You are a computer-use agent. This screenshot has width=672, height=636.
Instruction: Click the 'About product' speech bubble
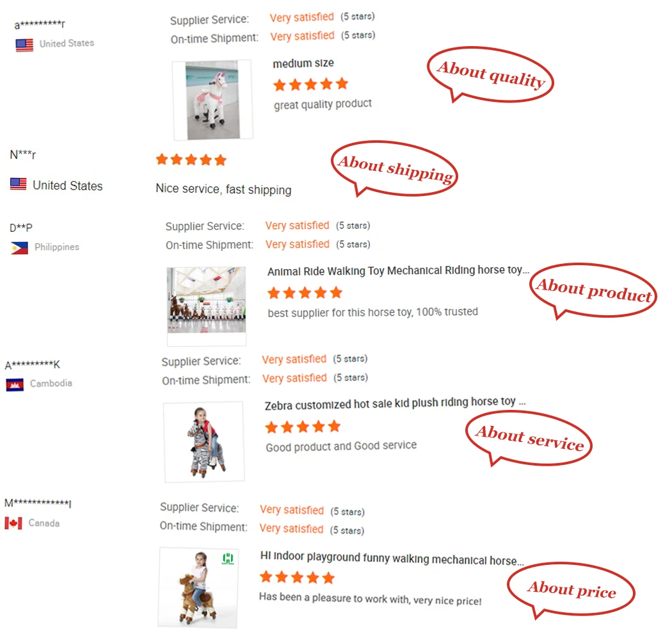pyautogui.click(x=593, y=291)
